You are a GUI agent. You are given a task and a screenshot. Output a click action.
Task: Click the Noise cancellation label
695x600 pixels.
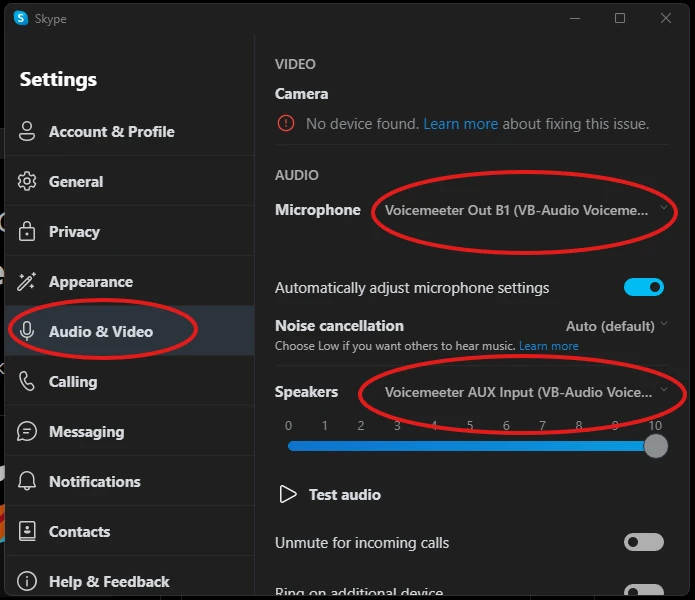click(339, 326)
